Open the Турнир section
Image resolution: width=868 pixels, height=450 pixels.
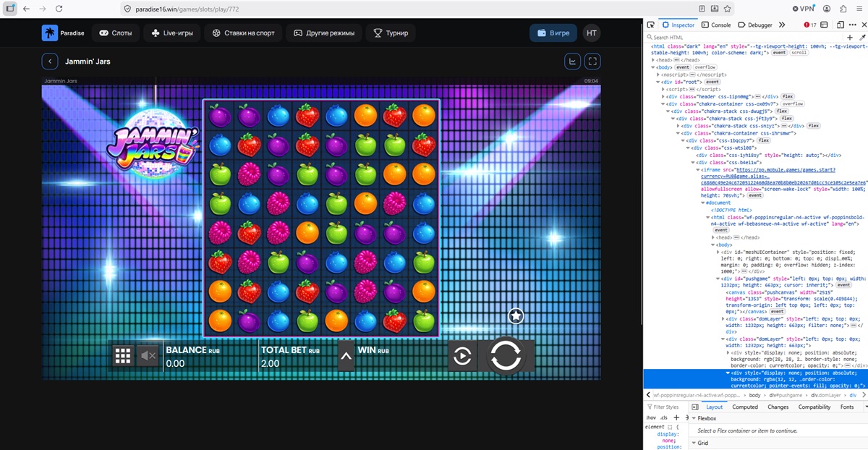tap(391, 33)
